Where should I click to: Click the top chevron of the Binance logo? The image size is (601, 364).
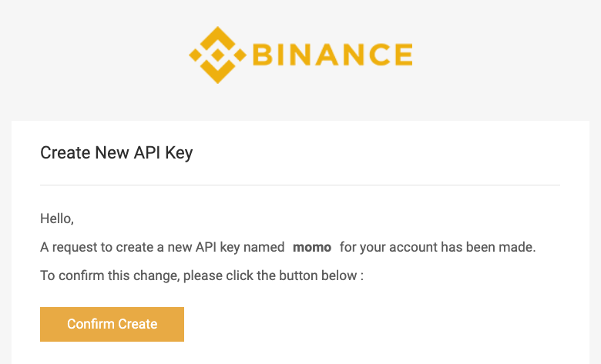[x=218, y=38]
